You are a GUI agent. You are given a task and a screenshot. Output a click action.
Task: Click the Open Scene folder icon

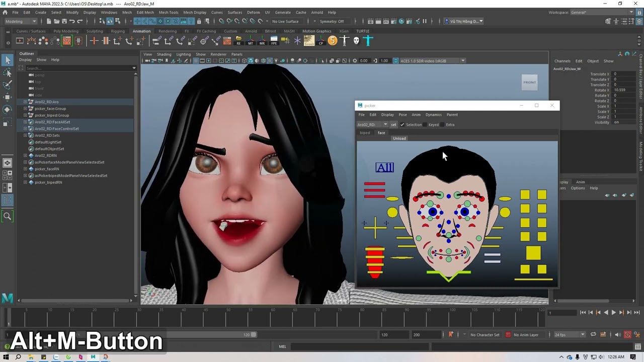pyautogui.click(x=56, y=21)
